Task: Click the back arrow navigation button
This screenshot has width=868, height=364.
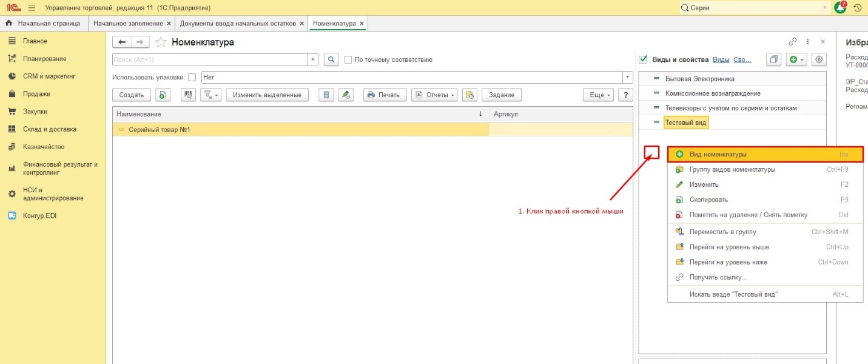Action: point(123,42)
